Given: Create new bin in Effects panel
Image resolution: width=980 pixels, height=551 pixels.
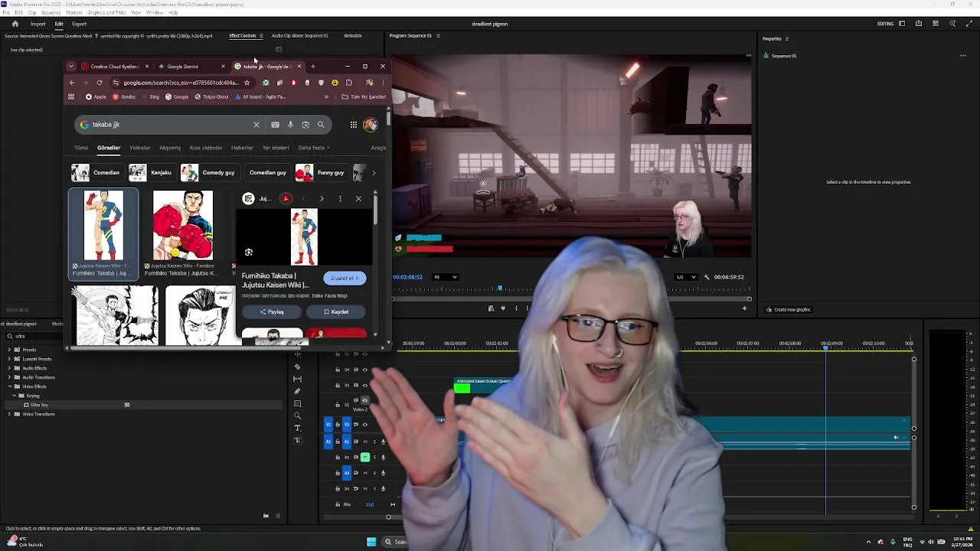Looking at the screenshot, I should [266, 516].
